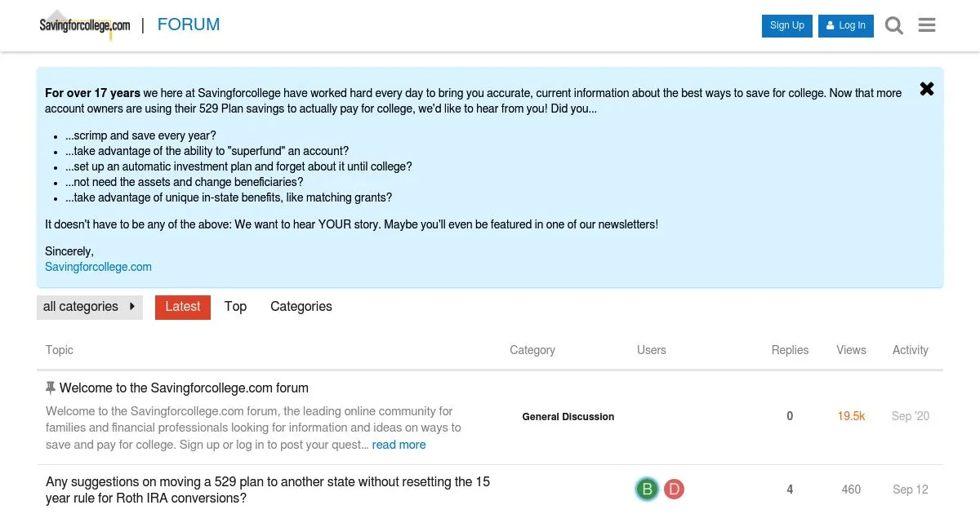The image size is (980, 514).
Task: Sort topics by Activity column header
Action: click(910, 350)
